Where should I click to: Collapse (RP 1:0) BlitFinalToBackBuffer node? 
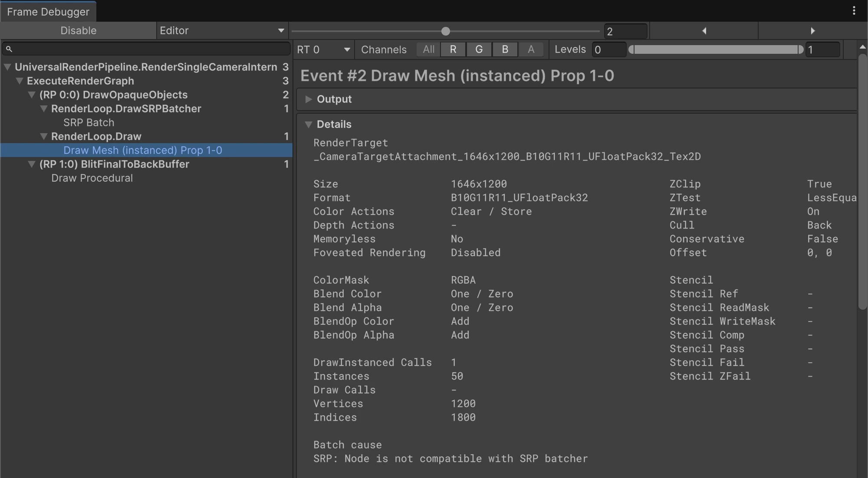(32, 164)
